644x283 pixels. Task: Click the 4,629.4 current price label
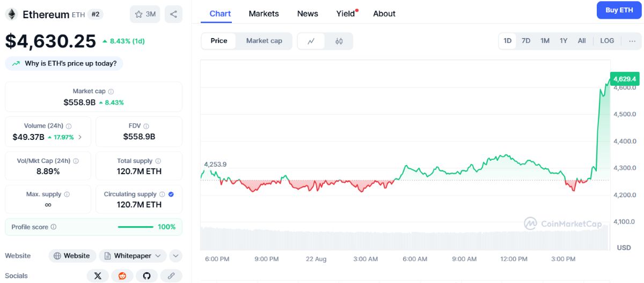click(x=624, y=79)
